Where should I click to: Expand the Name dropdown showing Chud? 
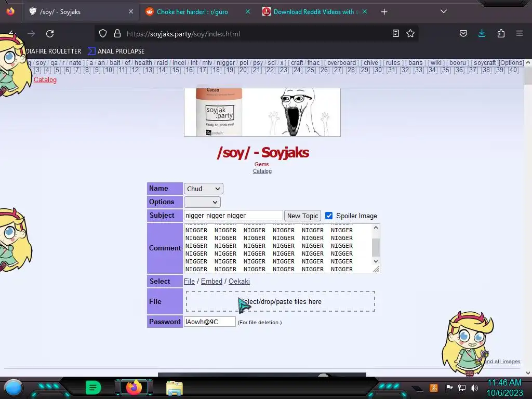(204, 189)
